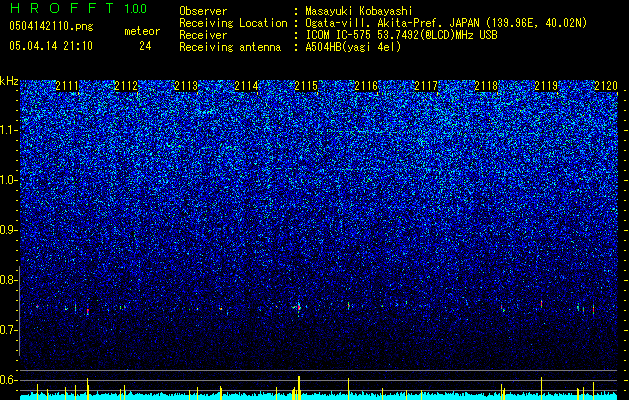Click the 0.7 kHz axis label
This screenshot has height=400, width=629.
[8, 330]
